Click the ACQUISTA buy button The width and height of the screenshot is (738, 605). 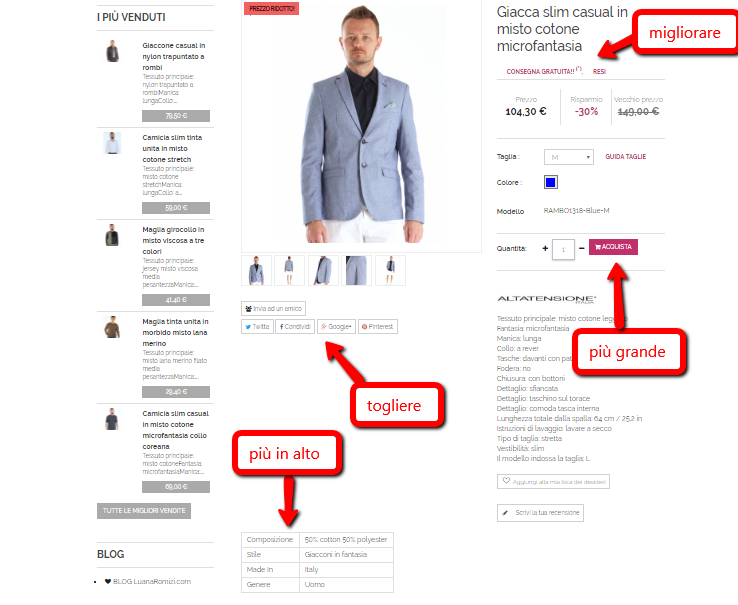pyautogui.click(x=613, y=247)
